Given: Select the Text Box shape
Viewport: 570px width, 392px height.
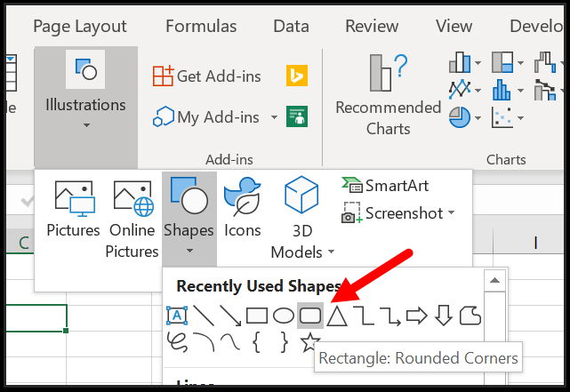Looking at the screenshot, I should (177, 316).
